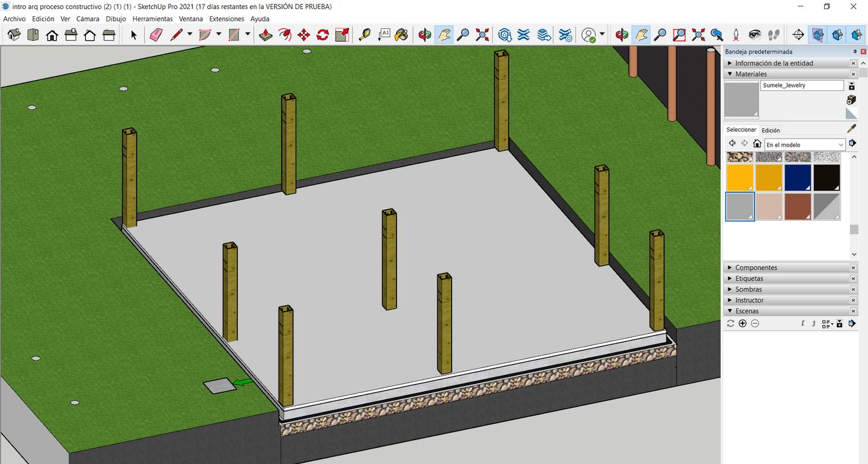This screenshot has height=464, width=868.
Task: Open the Cámara menu
Action: pyautogui.click(x=87, y=19)
